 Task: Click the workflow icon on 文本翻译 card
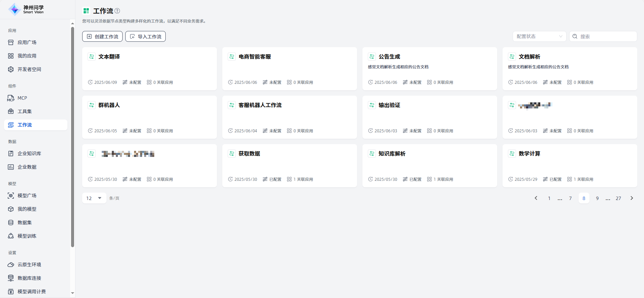coord(92,57)
